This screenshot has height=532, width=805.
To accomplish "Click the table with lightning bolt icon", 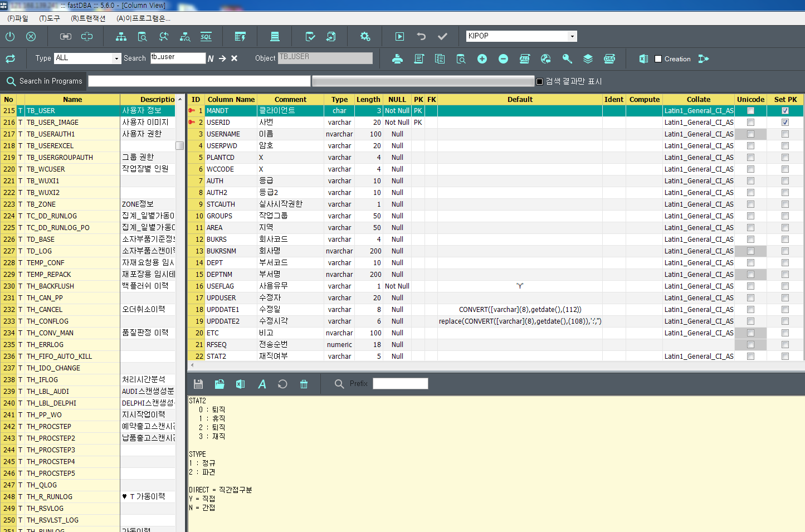I will coord(240,36).
